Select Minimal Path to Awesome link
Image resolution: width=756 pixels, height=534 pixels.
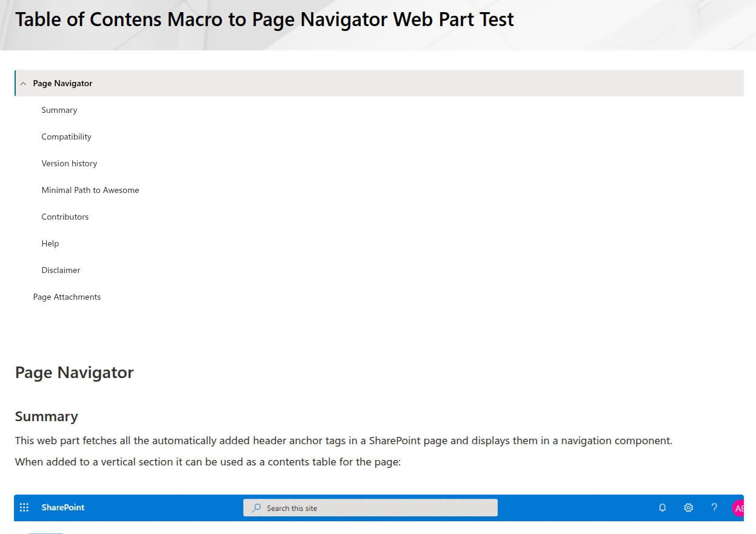[90, 190]
